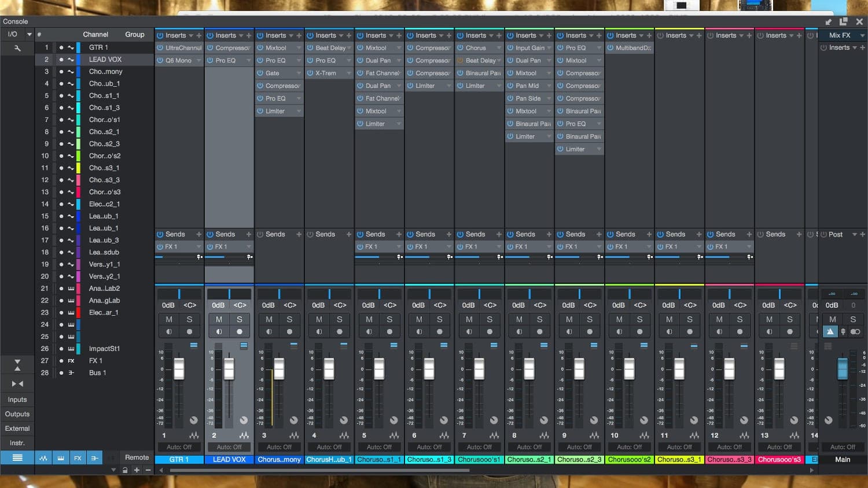
Task: Open the External devices panel
Action: click(17, 428)
